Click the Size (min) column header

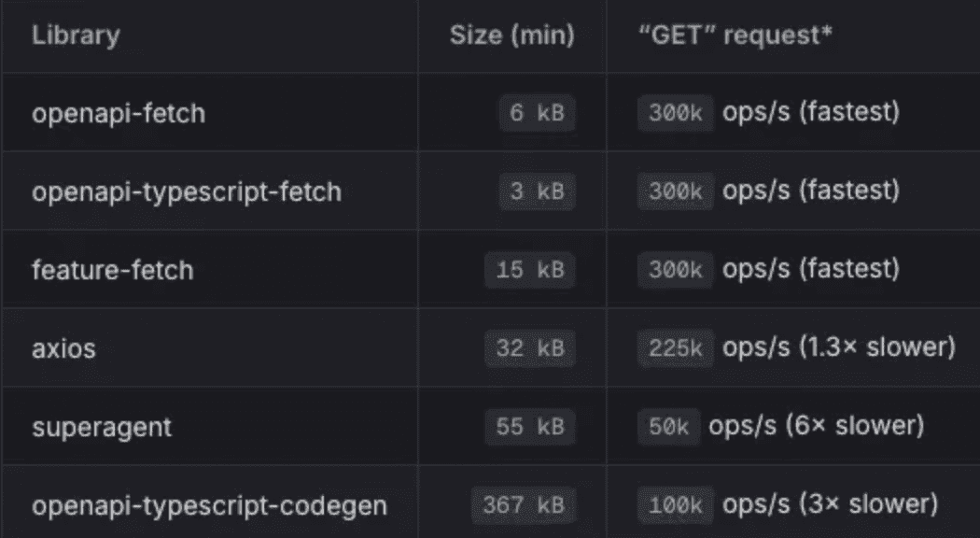pyautogui.click(x=511, y=37)
